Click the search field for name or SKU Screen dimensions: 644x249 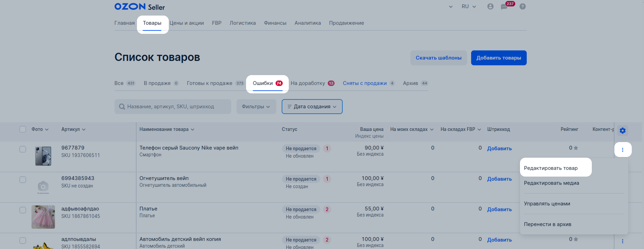[176, 107]
